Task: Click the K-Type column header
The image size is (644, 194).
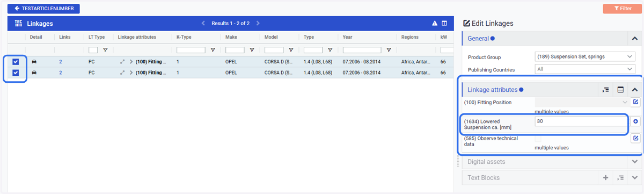Action: tap(184, 37)
